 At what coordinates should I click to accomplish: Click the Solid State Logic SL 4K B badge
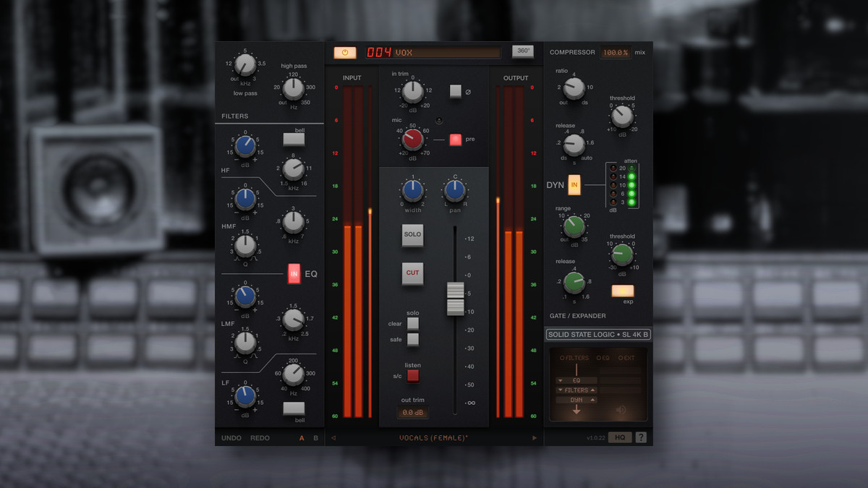click(x=598, y=335)
